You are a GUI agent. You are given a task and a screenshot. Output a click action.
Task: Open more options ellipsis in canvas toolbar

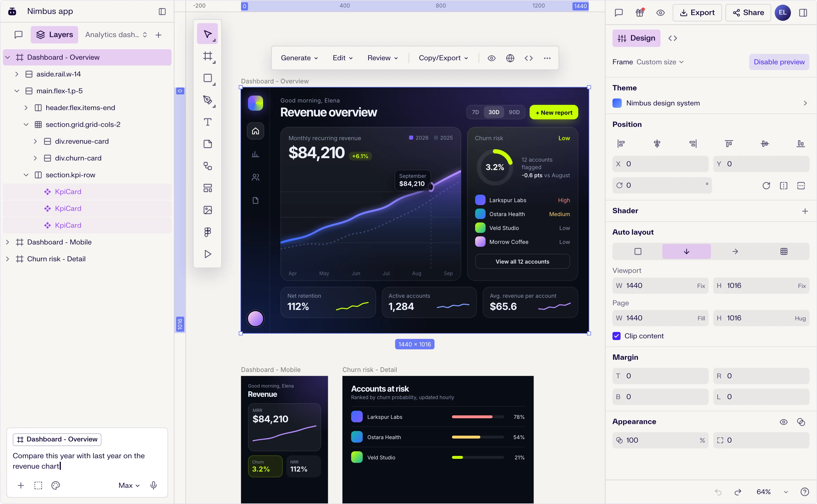[x=547, y=58]
